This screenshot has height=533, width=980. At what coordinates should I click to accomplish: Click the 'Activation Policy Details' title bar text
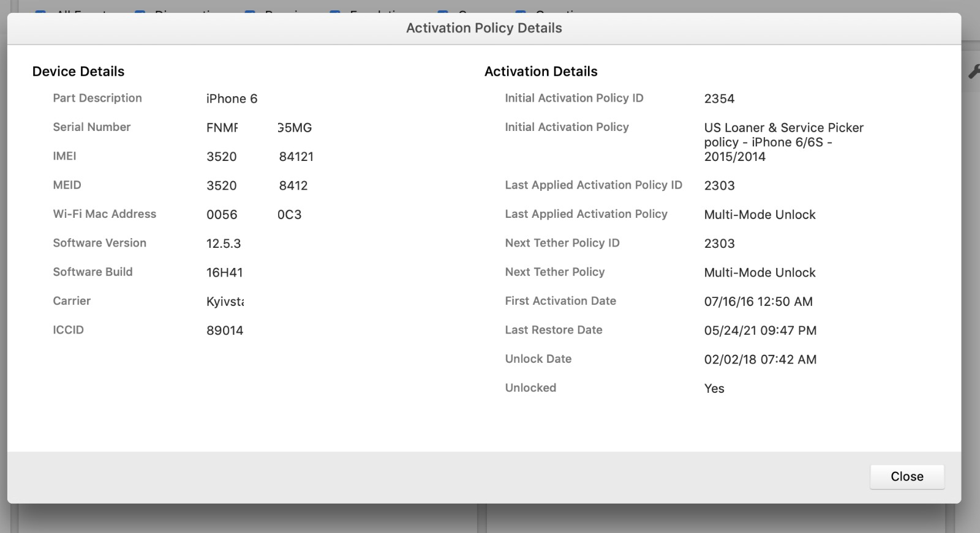point(484,28)
